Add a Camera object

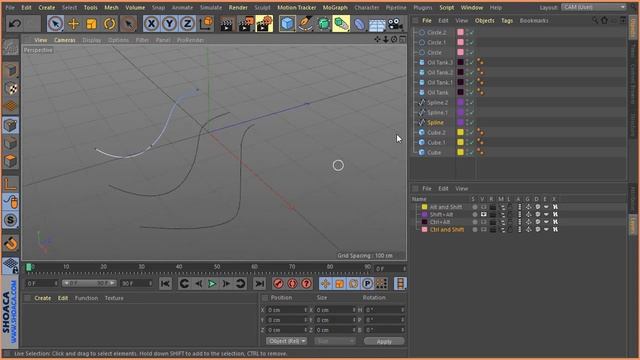pos(395,24)
